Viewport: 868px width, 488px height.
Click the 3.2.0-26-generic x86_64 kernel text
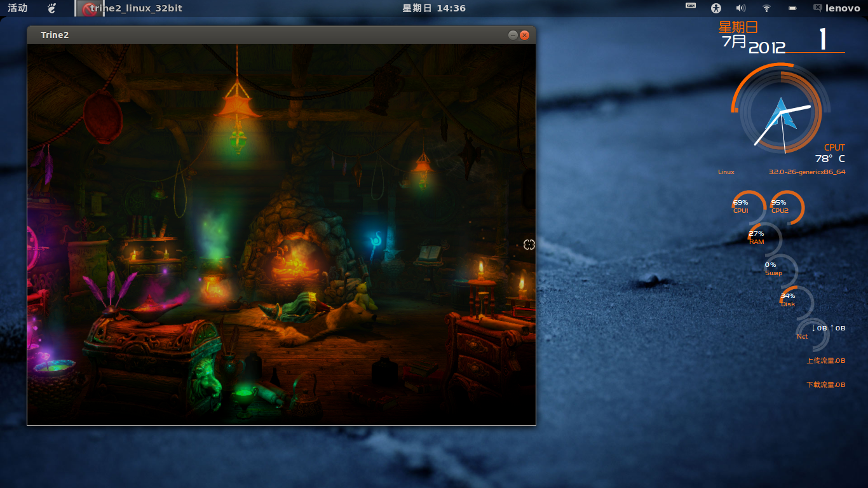pyautogui.click(x=807, y=172)
